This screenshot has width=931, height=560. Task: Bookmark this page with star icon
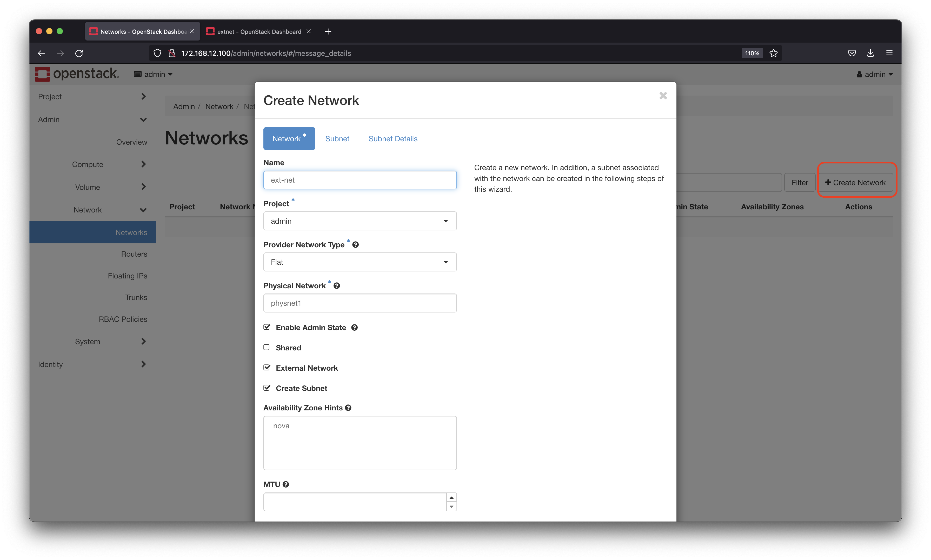pyautogui.click(x=774, y=53)
